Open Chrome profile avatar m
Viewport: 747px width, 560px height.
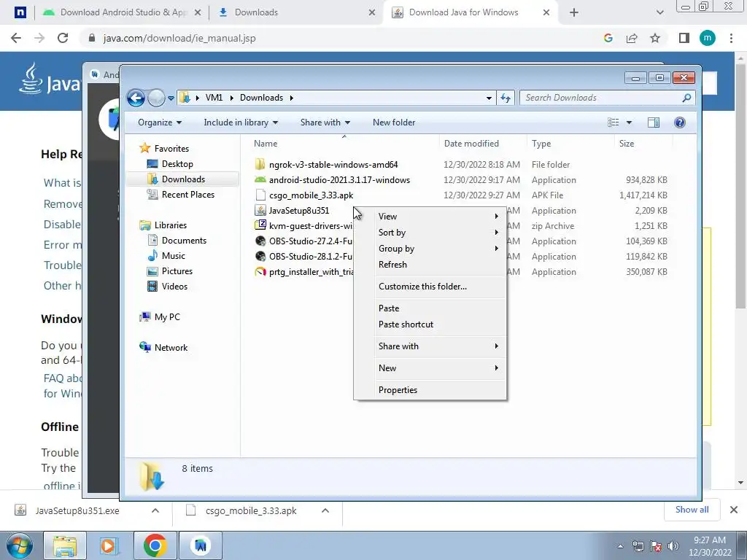tap(708, 38)
